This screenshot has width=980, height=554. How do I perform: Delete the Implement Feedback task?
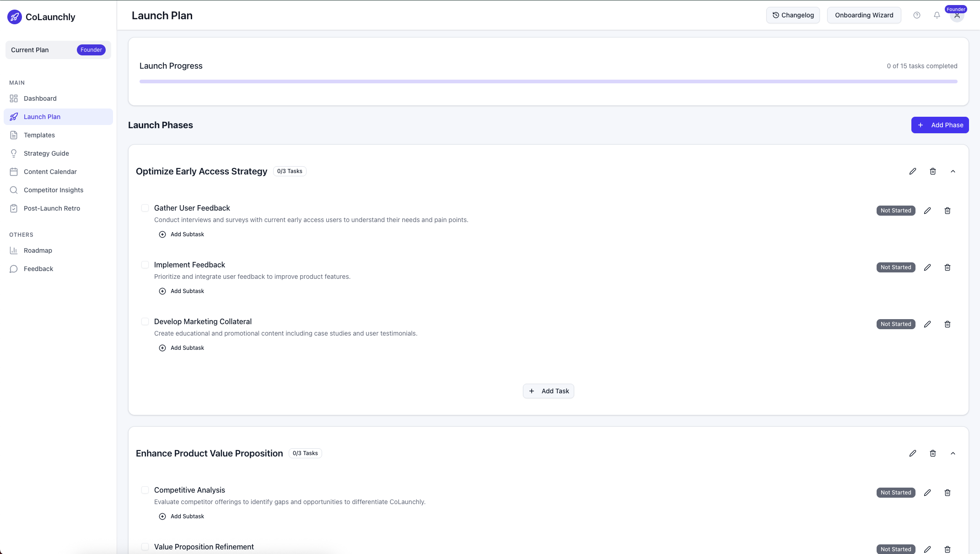click(x=947, y=267)
